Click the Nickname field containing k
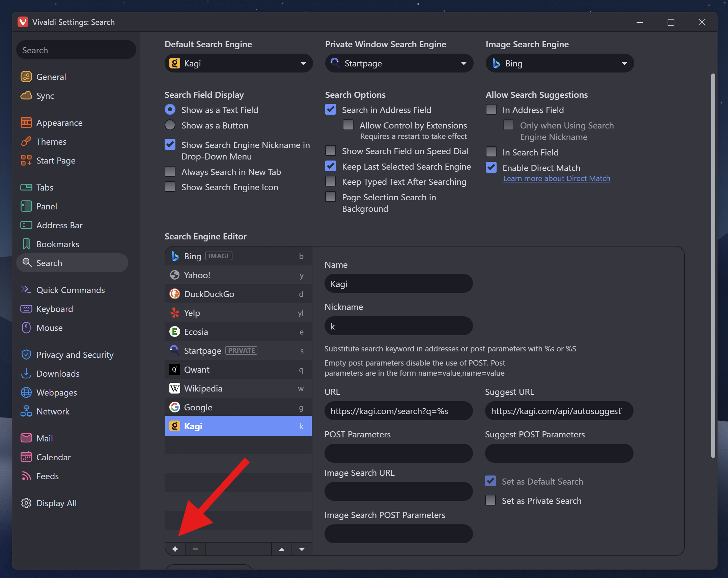728x578 pixels. [398, 326]
